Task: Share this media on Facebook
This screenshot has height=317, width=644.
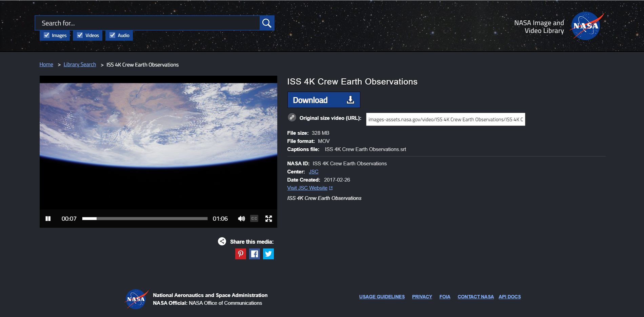Action: coord(254,254)
